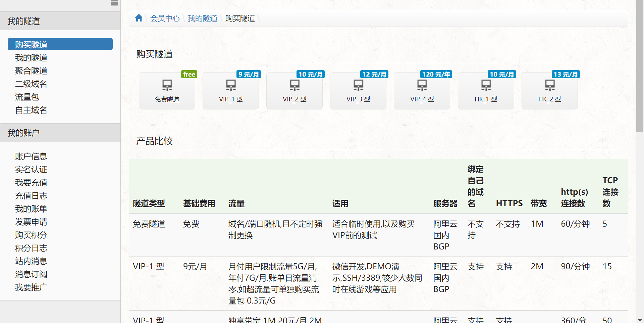Open 购买积分 page
This screenshot has height=323, width=644.
31,235
